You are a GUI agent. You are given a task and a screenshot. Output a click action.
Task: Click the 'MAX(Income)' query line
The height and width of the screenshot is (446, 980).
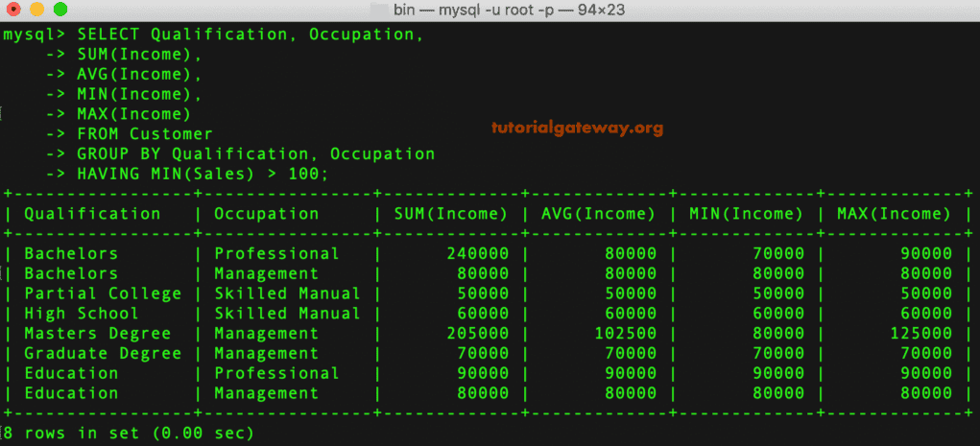[x=134, y=114]
